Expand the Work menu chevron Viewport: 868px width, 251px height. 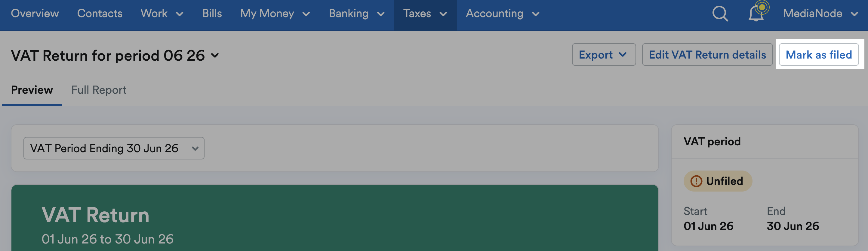180,14
